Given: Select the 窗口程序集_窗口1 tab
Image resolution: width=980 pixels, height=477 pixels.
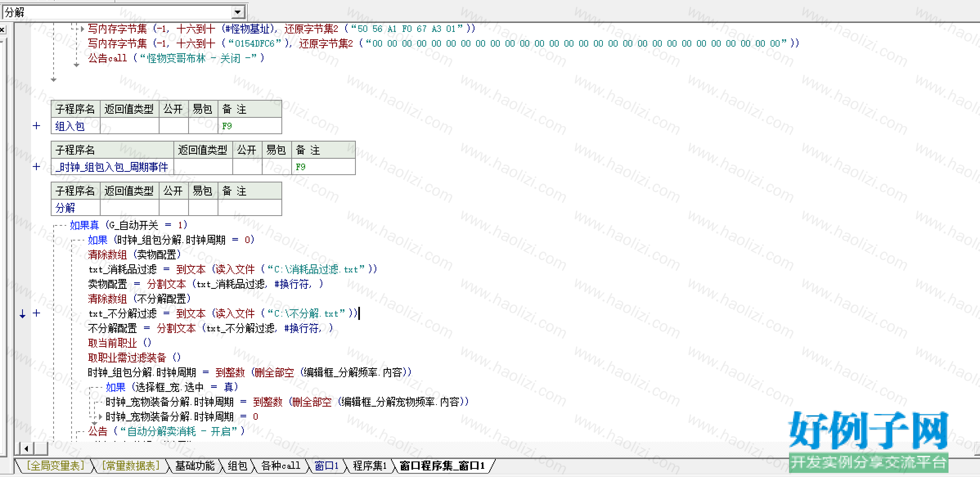Looking at the screenshot, I should (442, 466).
